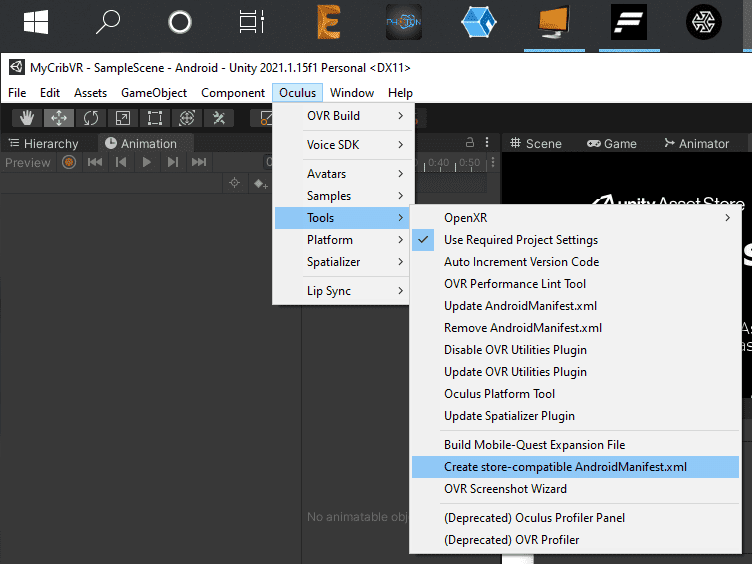Image resolution: width=752 pixels, height=564 pixels.
Task: Expand the Voice SDK submenu
Action: pyautogui.click(x=342, y=144)
